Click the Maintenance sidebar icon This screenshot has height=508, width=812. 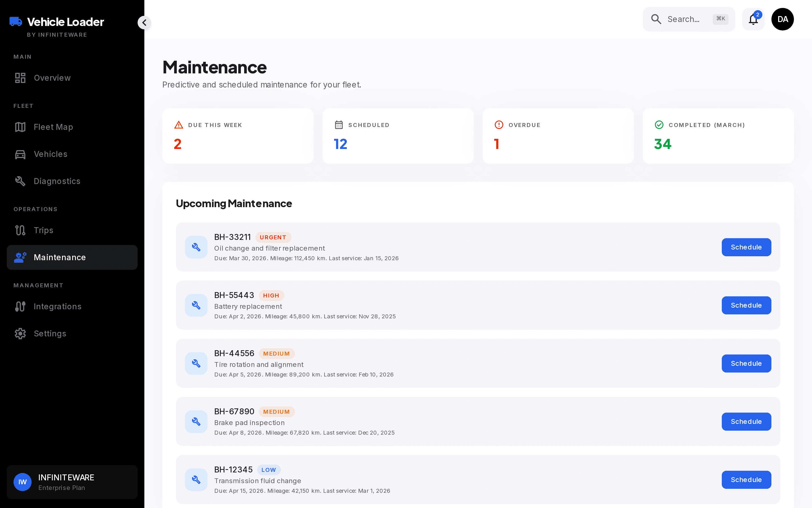pos(20,257)
